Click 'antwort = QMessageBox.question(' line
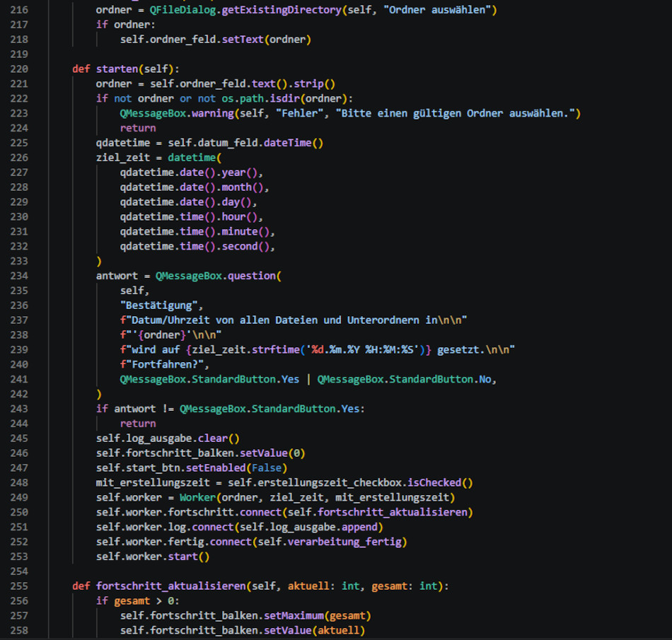Viewport: 672px width, 640px height. coord(189,276)
